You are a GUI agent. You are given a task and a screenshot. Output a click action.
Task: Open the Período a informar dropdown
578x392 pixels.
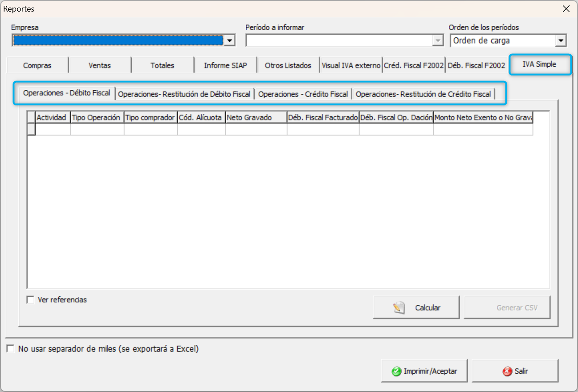tap(438, 41)
